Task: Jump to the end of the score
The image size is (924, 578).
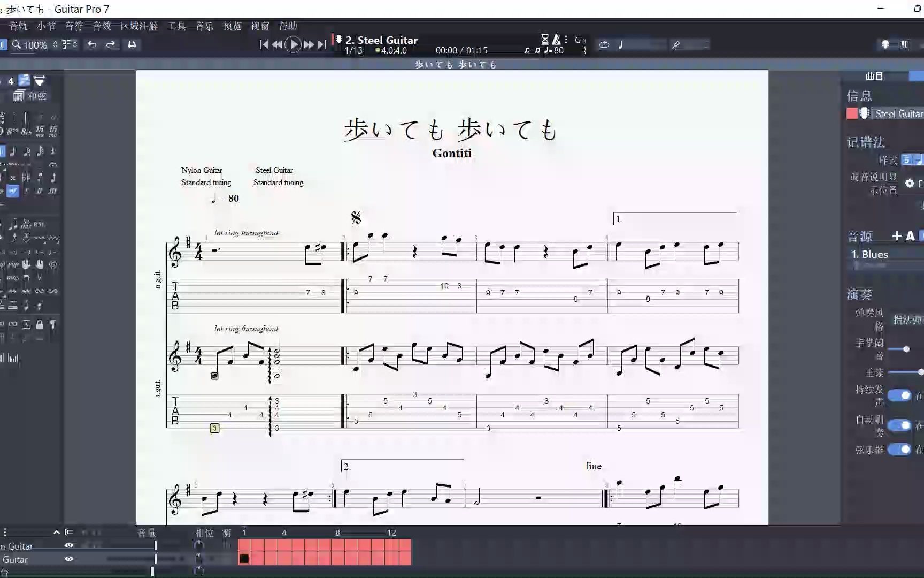Action: (322, 44)
